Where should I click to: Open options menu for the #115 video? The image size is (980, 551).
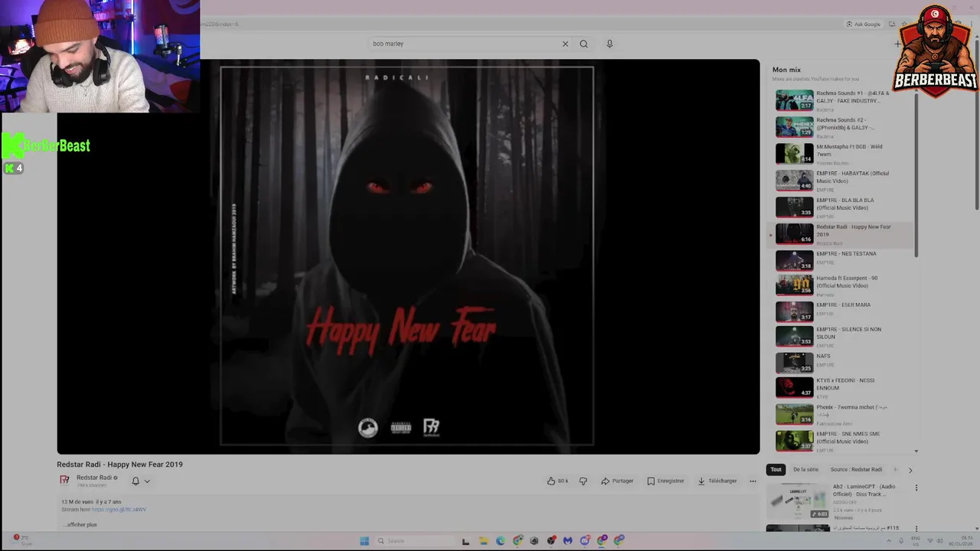pos(916,528)
